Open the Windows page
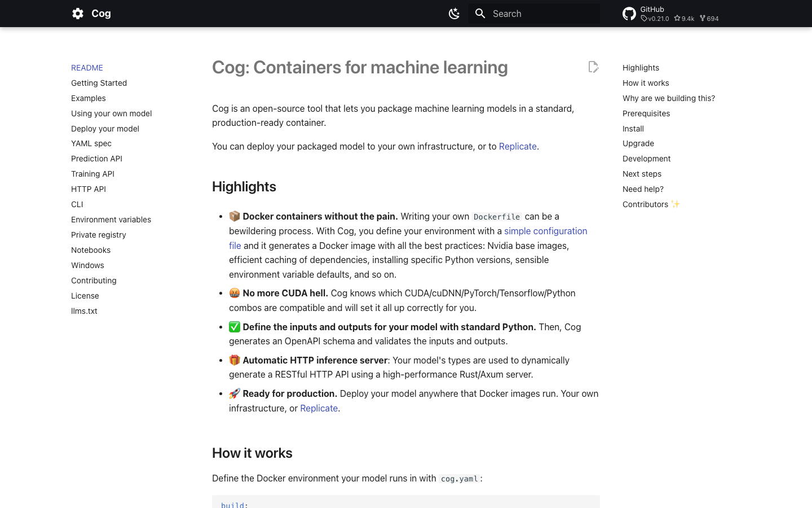This screenshot has height=508, width=812. [87, 265]
